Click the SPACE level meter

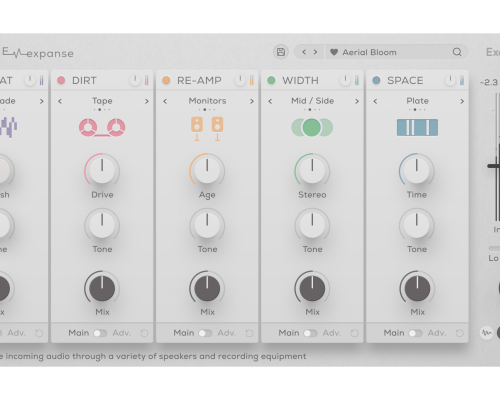(462, 80)
